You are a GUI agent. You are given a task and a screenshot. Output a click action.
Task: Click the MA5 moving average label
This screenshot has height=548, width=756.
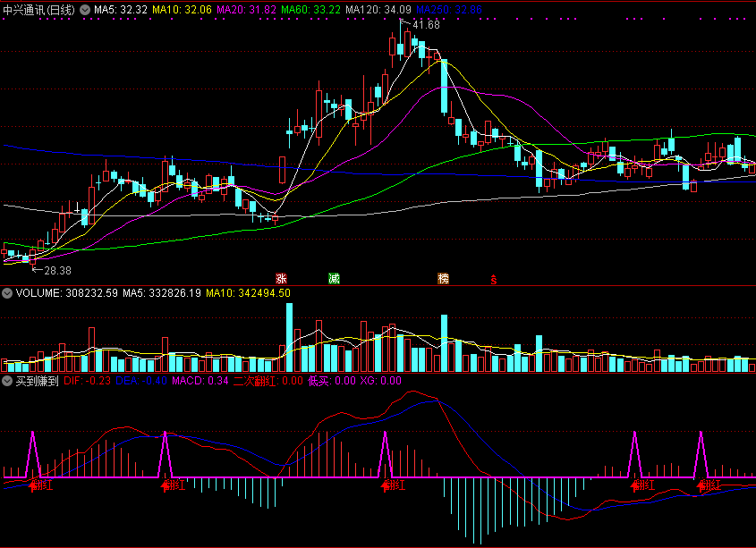pos(121,9)
